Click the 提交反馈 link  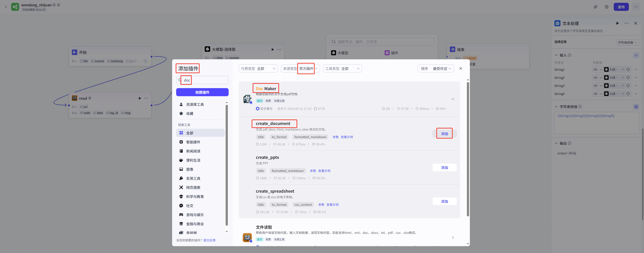tap(209, 240)
